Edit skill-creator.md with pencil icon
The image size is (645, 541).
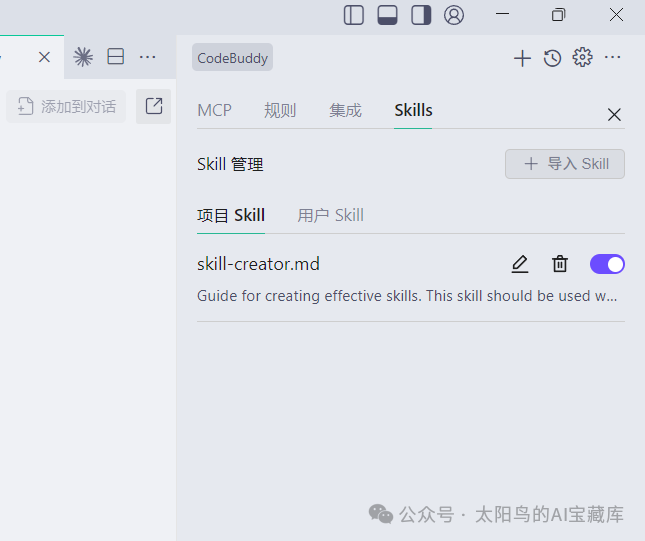(520, 264)
